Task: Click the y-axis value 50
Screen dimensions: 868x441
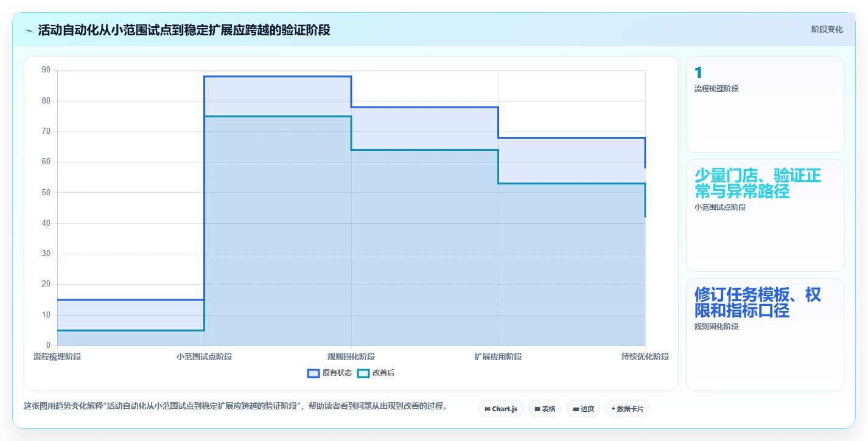Action: click(46, 193)
